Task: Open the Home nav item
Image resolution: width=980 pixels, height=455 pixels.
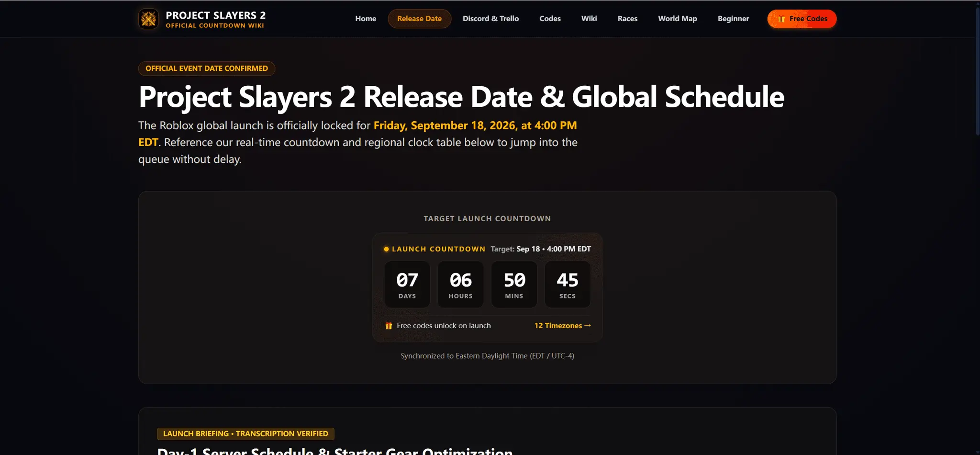Action: pyautogui.click(x=366, y=19)
